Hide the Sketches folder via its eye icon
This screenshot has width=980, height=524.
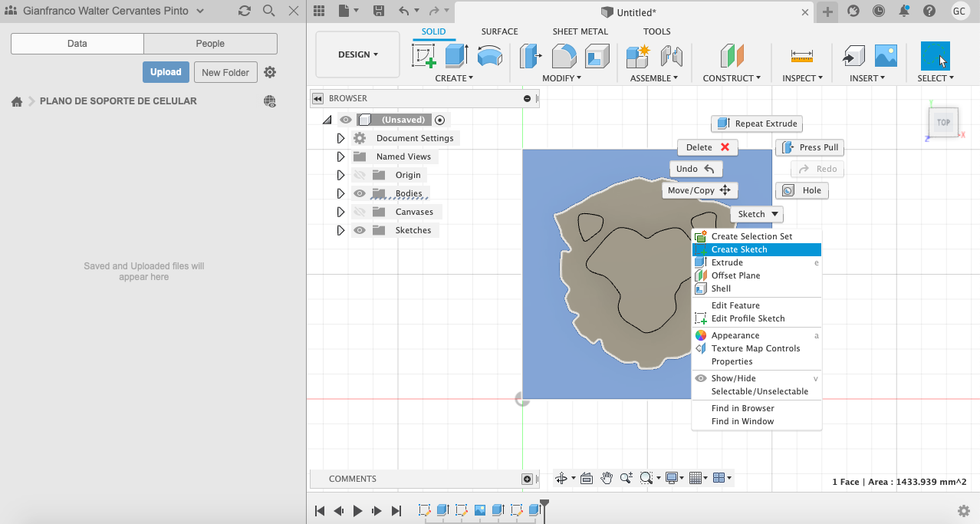pyautogui.click(x=359, y=230)
